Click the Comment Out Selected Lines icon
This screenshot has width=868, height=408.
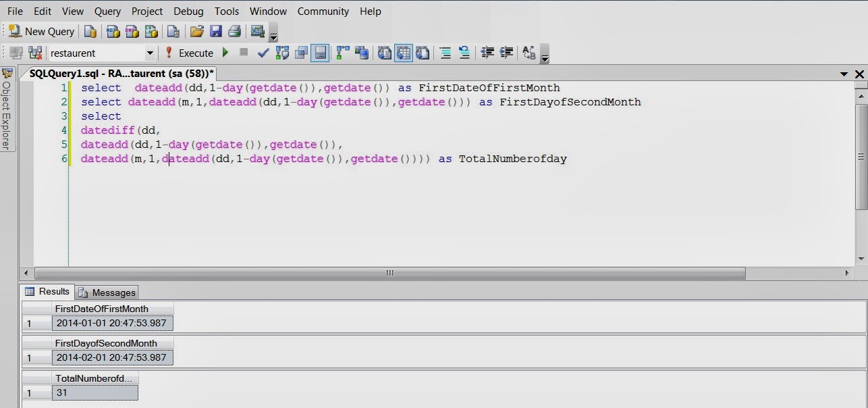(x=445, y=53)
